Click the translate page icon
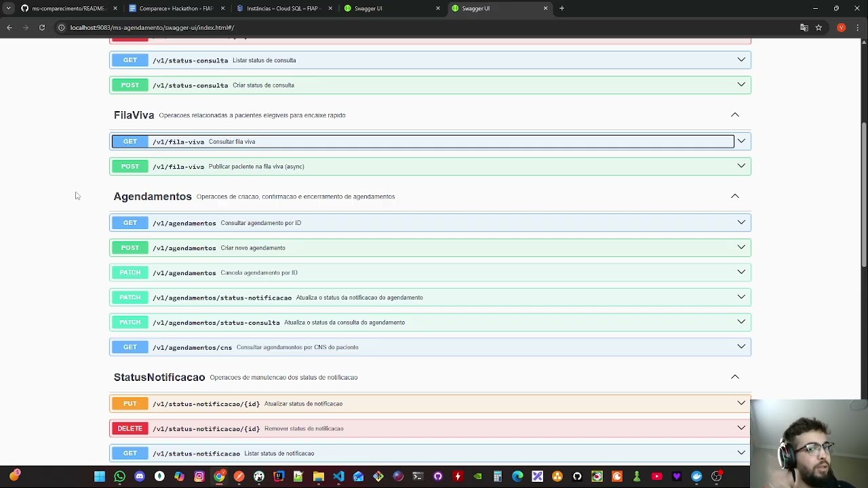The height and width of the screenshot is (488, 868). tap(804, 27)
